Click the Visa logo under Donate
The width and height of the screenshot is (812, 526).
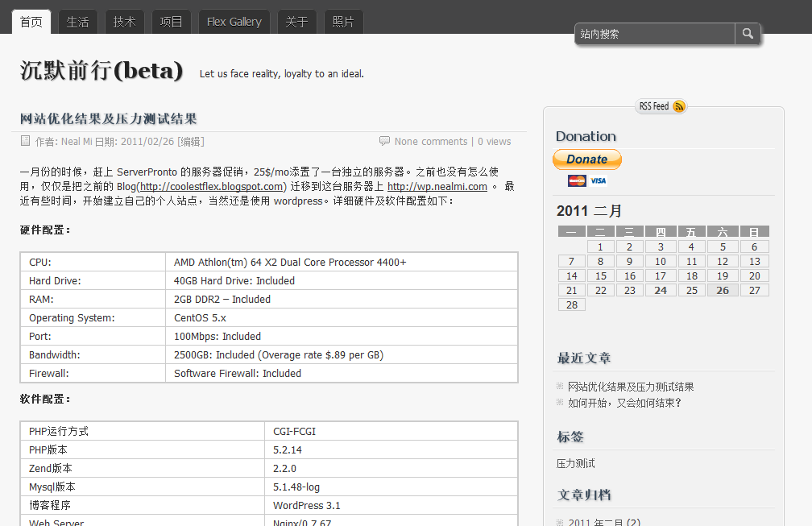click(x=598, y=180)
